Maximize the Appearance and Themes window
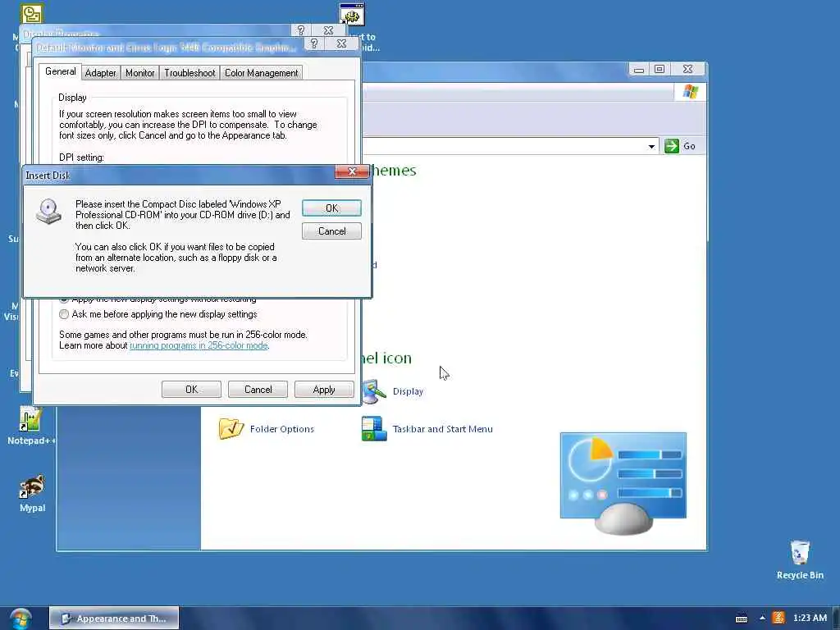840x630 pixels. tap(660, 70)
